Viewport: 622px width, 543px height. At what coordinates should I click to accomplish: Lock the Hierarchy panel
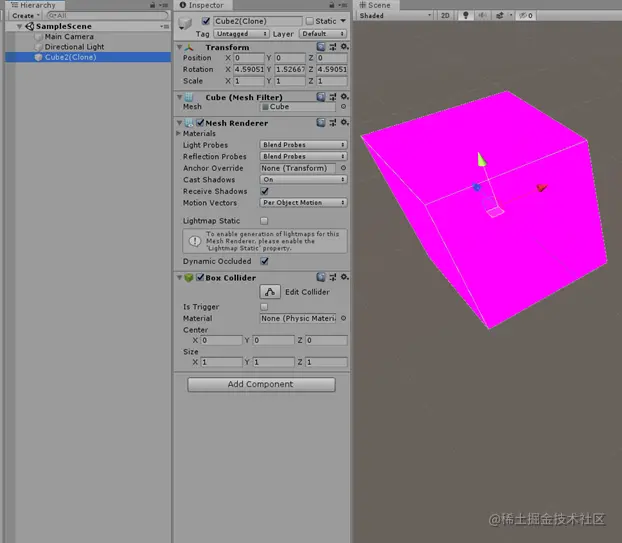153,5
